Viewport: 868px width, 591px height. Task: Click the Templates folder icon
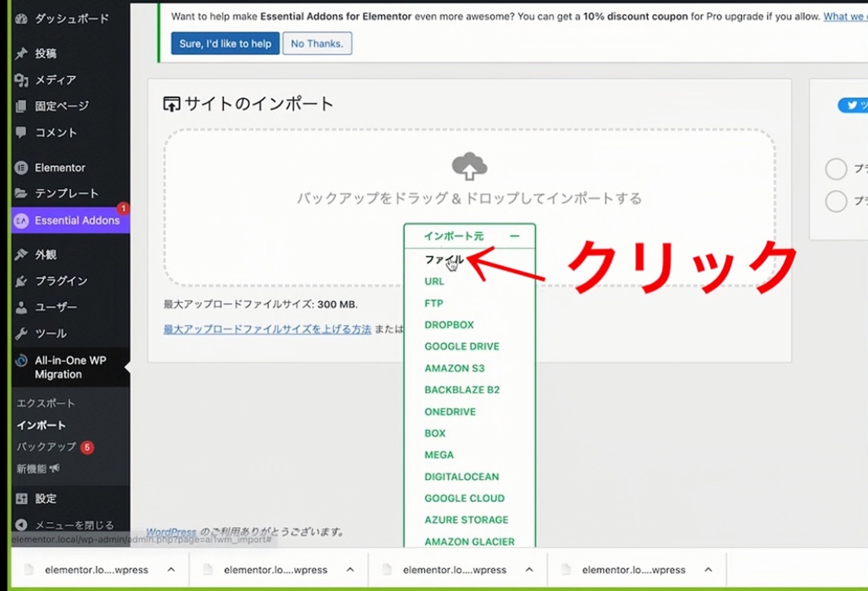21,193
